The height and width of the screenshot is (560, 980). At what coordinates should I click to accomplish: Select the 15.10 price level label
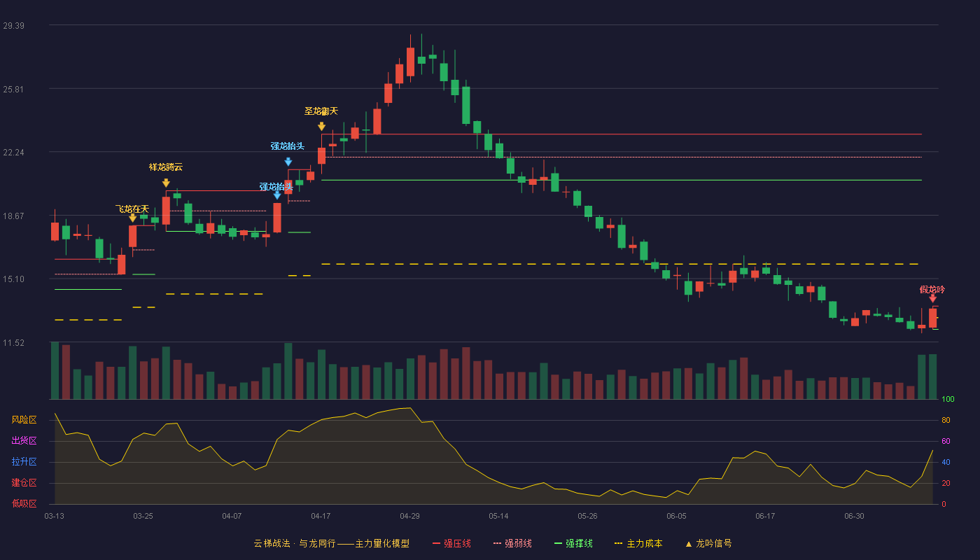click(x=14, y=279)
